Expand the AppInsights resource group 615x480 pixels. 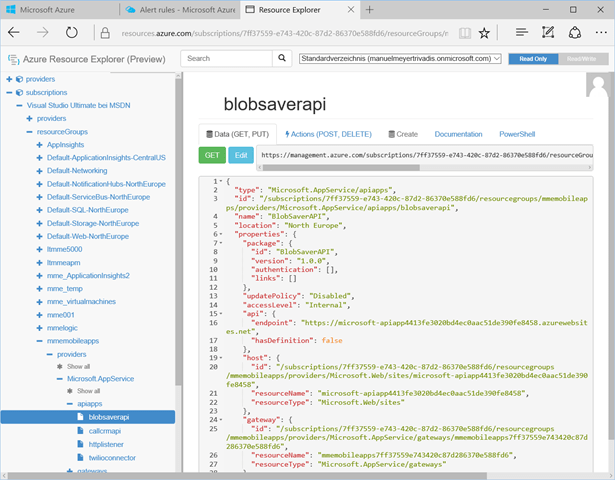coord(39,145)
